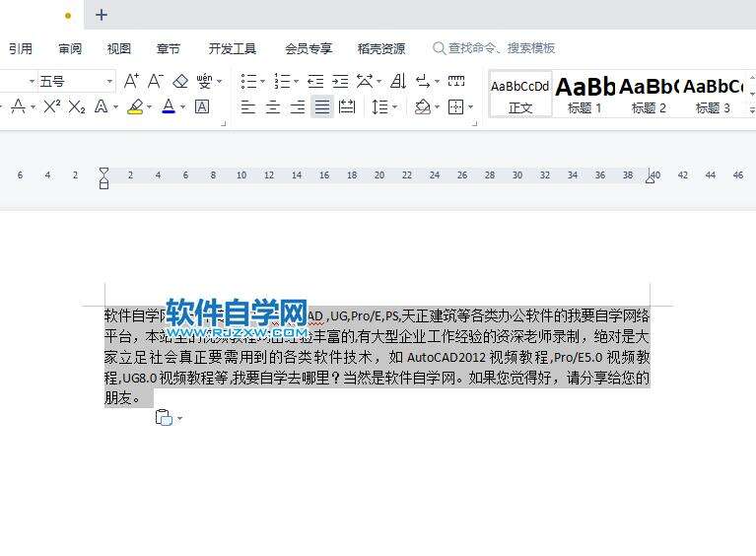Open Chinese layout options icon

coord(365,81)
